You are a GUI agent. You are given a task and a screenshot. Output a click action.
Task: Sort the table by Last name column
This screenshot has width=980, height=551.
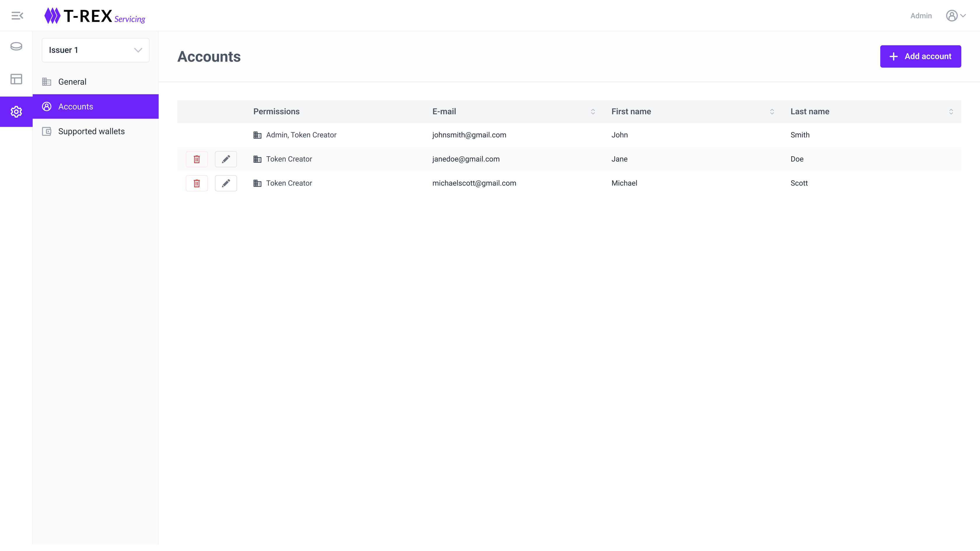click(x=950, y=111)
